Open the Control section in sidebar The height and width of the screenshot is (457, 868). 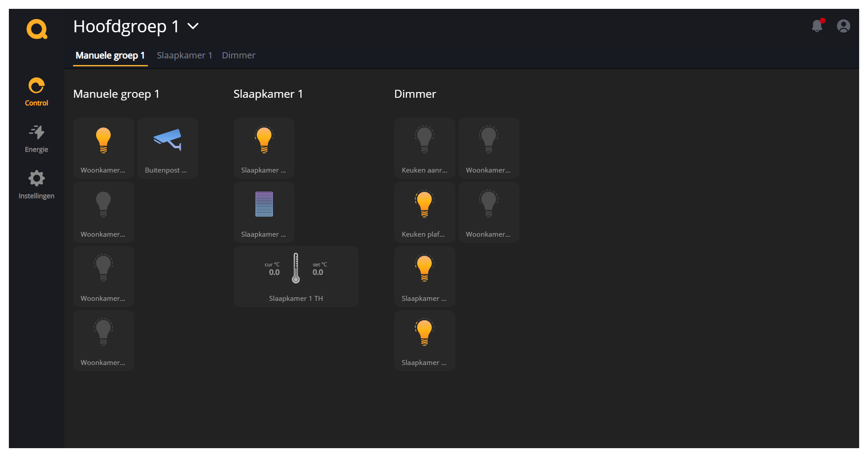[x=36, y=92]
